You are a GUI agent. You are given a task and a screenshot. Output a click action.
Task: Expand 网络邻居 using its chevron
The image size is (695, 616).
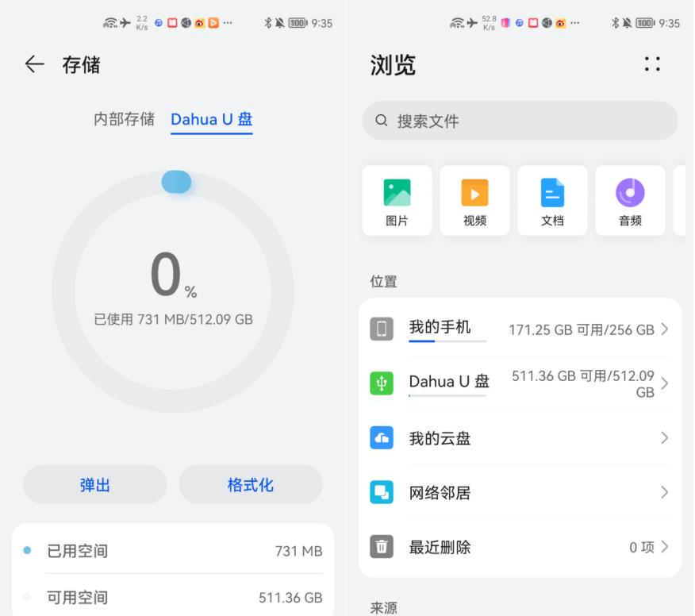[x=664, y=492]
